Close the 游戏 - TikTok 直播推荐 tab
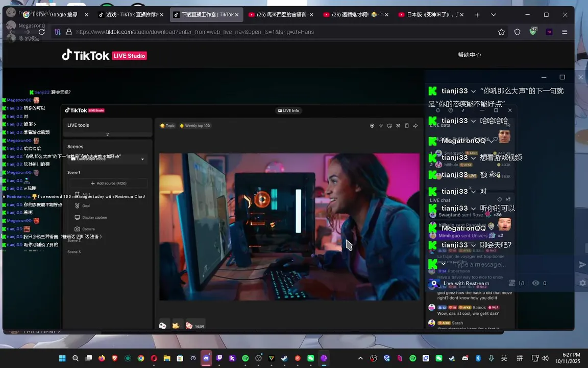 [162, 15]
